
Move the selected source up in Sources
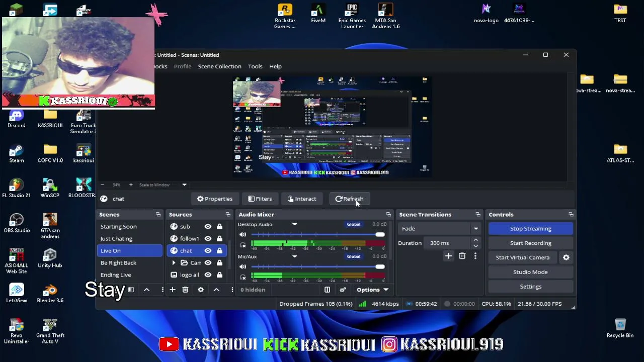coord(216,290)
